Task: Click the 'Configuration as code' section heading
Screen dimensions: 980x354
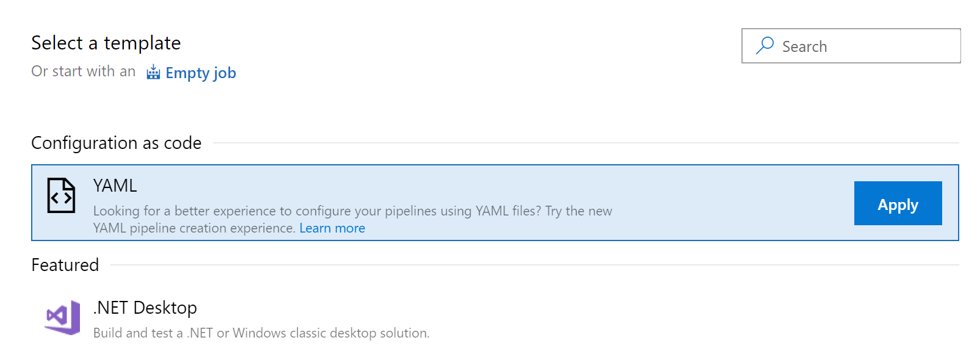Action: (116, 143)
